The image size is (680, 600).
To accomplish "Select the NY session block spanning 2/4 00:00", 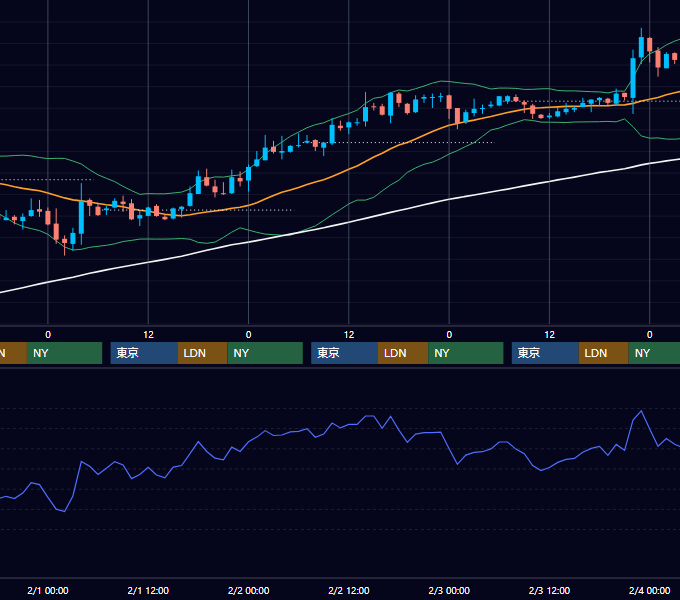I will click(x=654, y=353).
